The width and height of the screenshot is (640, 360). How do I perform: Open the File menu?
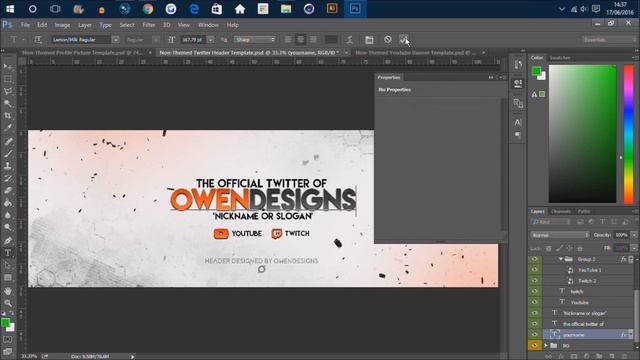(25, 25)
